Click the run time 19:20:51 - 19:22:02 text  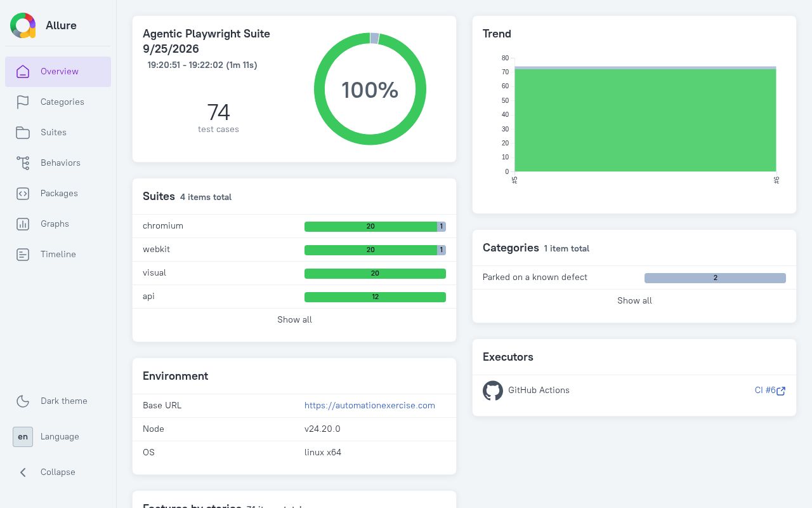tap(202, 65)
